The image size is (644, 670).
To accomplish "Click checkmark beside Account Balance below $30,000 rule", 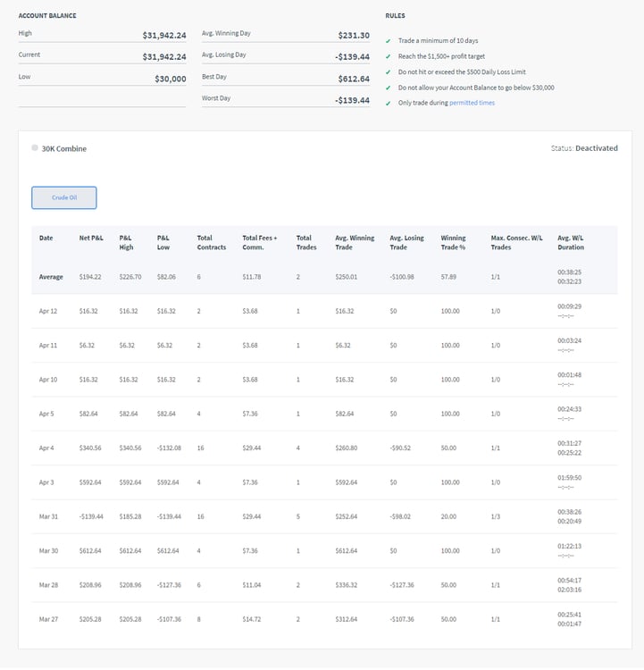I will (x=389, y=88).
